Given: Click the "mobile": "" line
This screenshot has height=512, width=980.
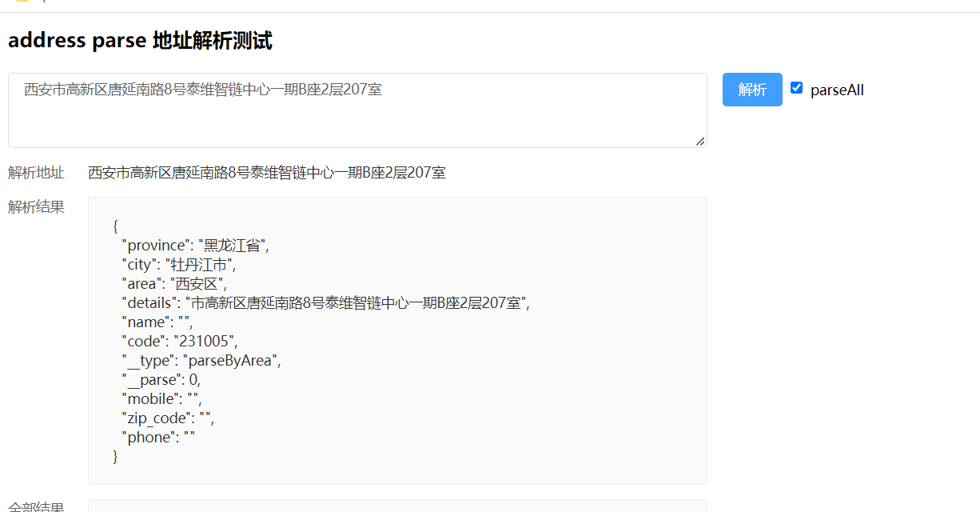Looking at the screenshot, I should click(x=161, y=398).
